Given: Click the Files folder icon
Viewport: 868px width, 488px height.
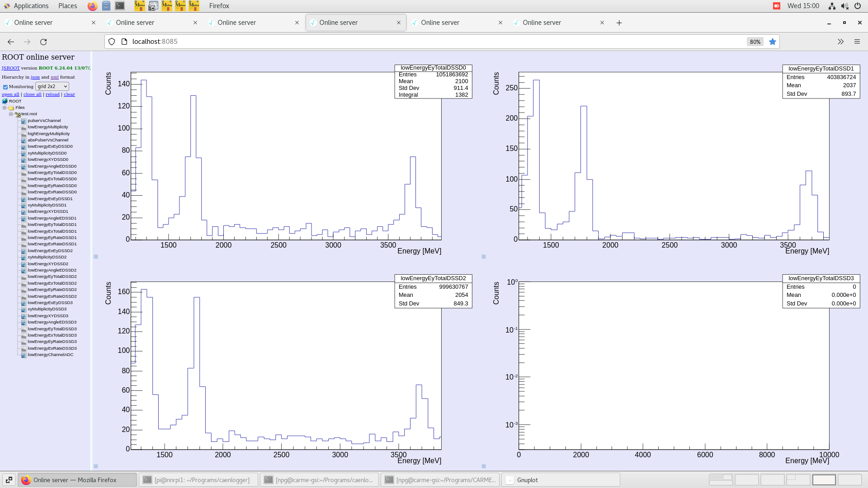Looking at the screenshot, I should [x=11, y=108].
